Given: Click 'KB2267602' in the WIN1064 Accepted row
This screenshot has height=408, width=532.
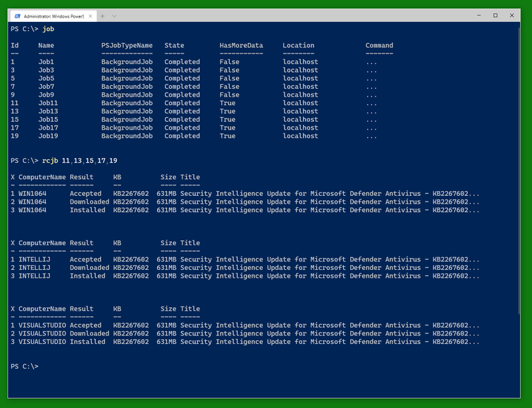Looking at the screenshot, I should pyautogui.click(x=131, y=194).
